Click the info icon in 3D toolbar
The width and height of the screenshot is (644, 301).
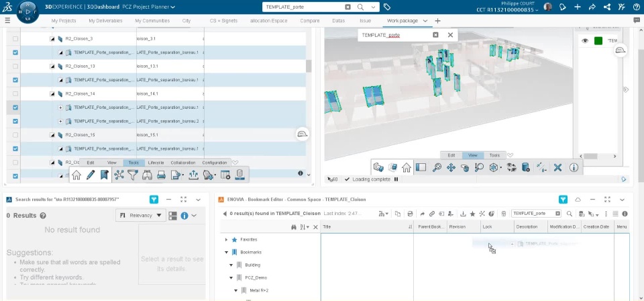point(574,167)
